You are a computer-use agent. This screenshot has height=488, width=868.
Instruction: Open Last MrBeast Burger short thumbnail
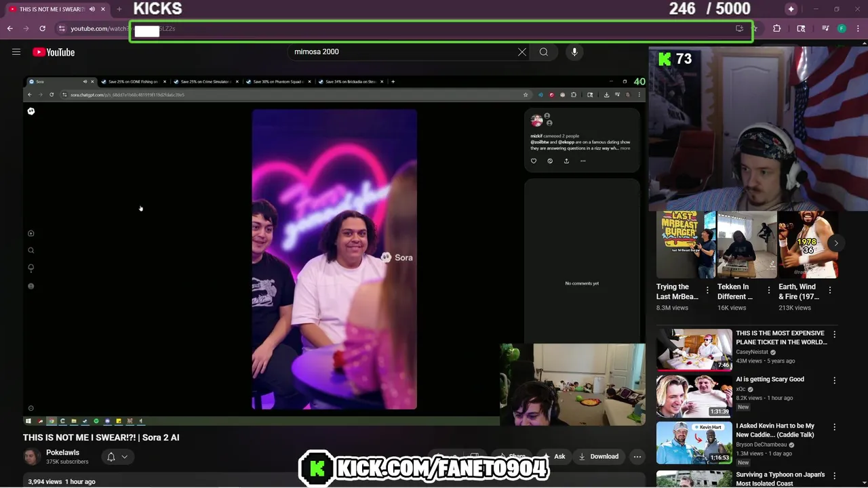686,245
